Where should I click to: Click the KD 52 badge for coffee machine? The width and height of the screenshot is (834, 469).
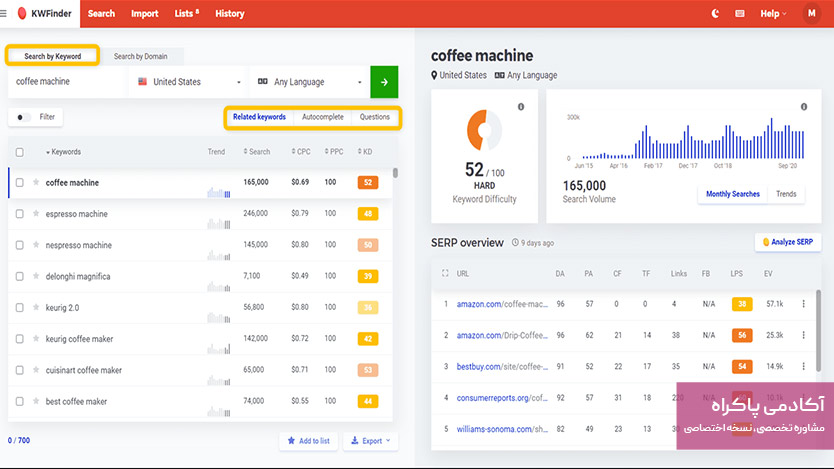(x=368, y=182)
